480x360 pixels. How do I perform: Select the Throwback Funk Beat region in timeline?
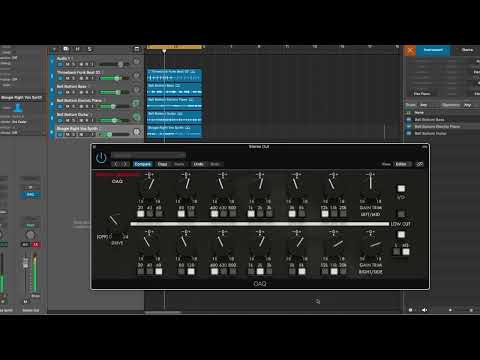[x=174, y=75]
